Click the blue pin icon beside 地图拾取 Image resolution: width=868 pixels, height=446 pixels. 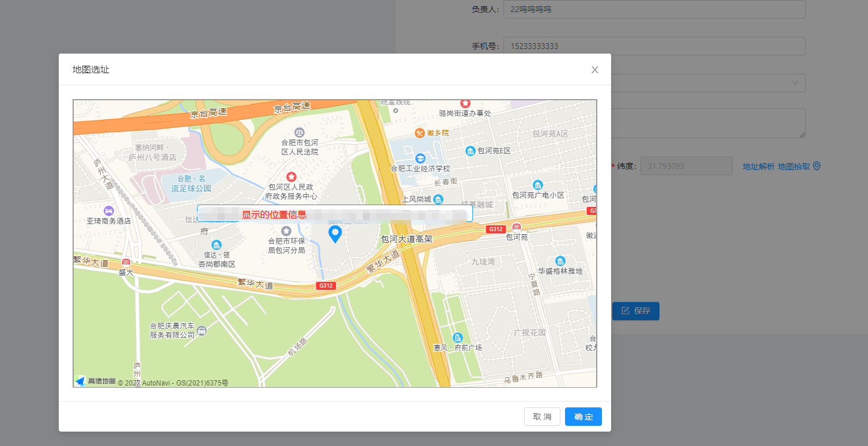(x=816, y=165)
